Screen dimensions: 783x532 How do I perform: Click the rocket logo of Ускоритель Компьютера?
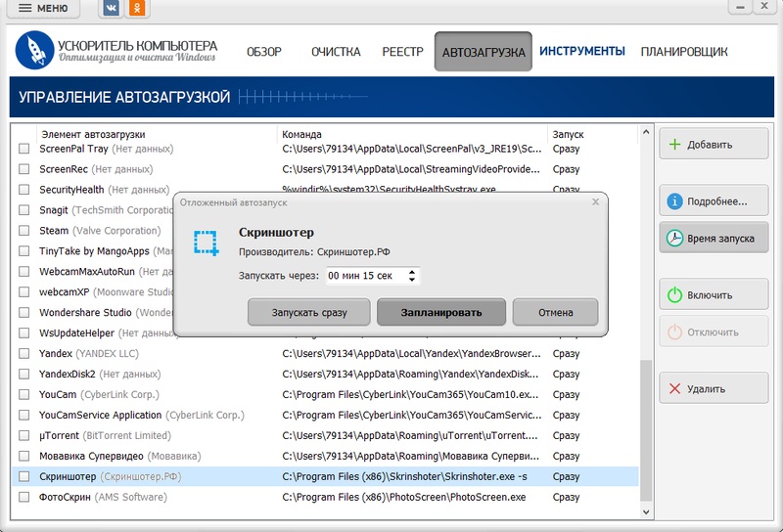34,50
